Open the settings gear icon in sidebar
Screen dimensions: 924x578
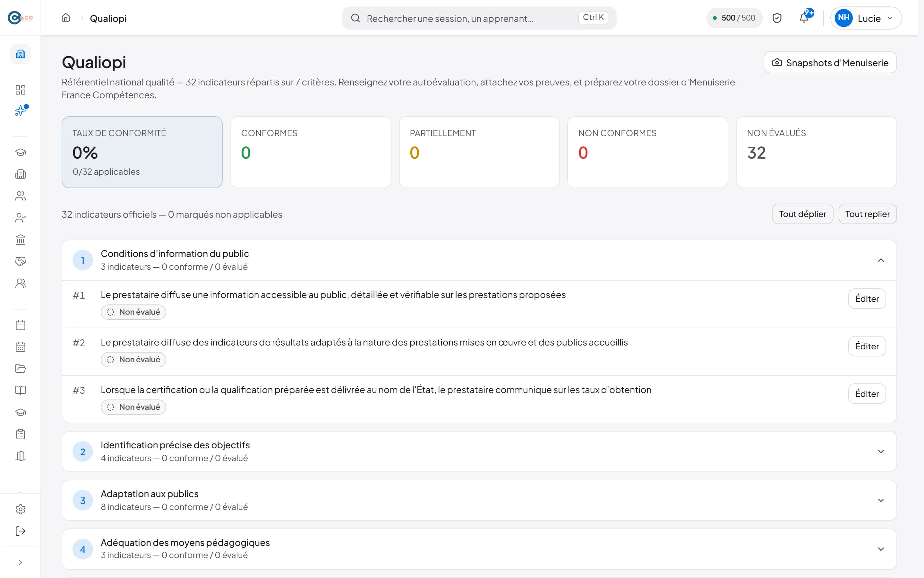tap(21, 509)
